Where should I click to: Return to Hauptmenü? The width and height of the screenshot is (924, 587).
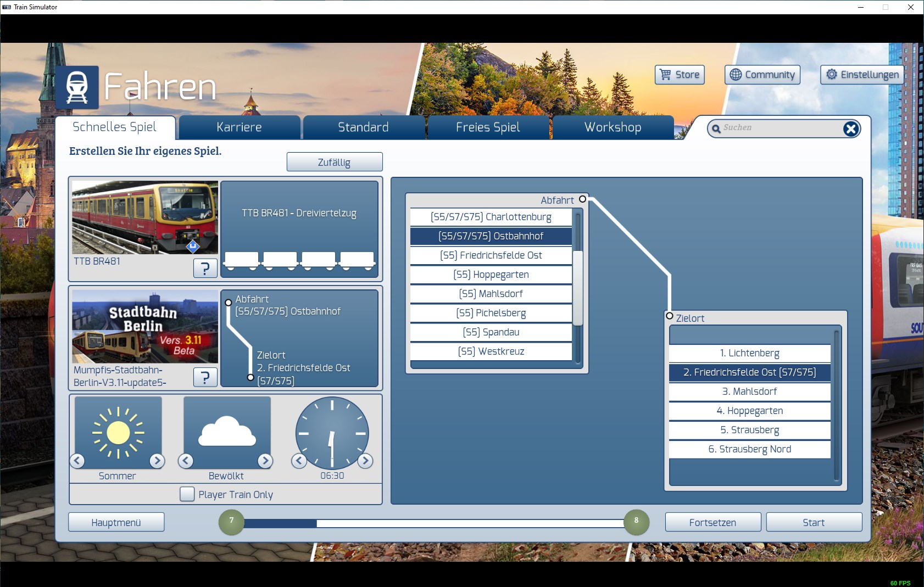click(116, 522)
